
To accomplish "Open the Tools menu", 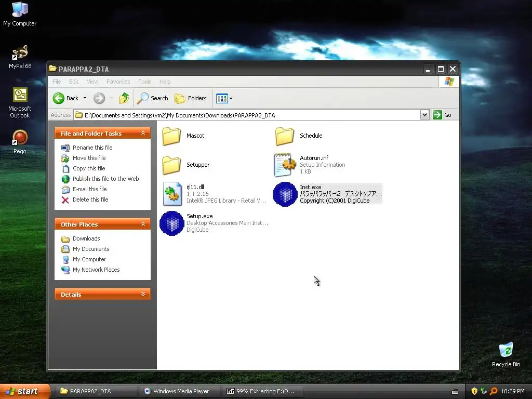I will point(144,82).
